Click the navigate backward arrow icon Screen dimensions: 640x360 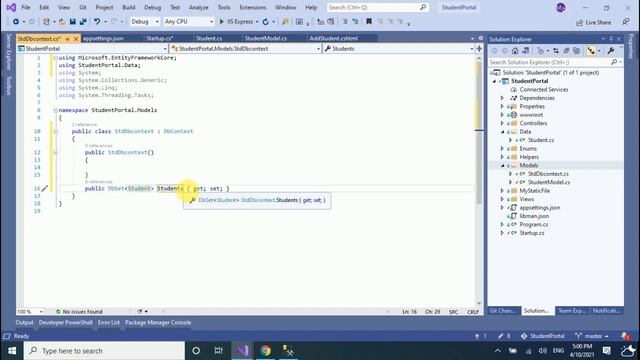pos(16,22)
